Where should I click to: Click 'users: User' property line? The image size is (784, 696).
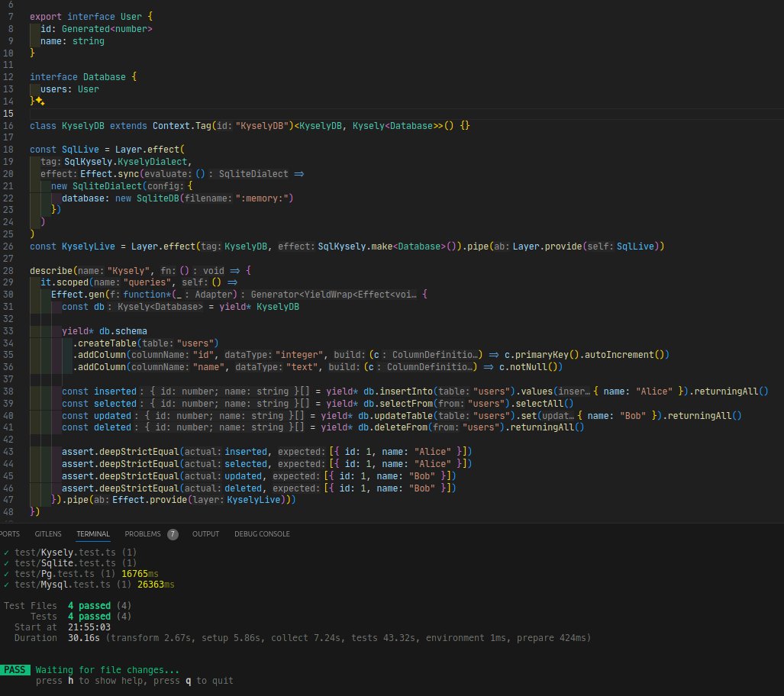coord(69,89)
